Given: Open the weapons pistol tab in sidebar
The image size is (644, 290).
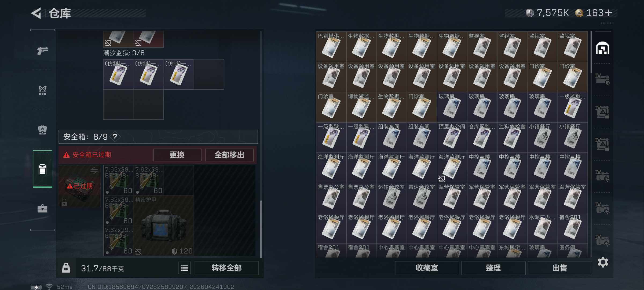Looking at the screenshot, I should pyautogui.click(x=42, y=50).
